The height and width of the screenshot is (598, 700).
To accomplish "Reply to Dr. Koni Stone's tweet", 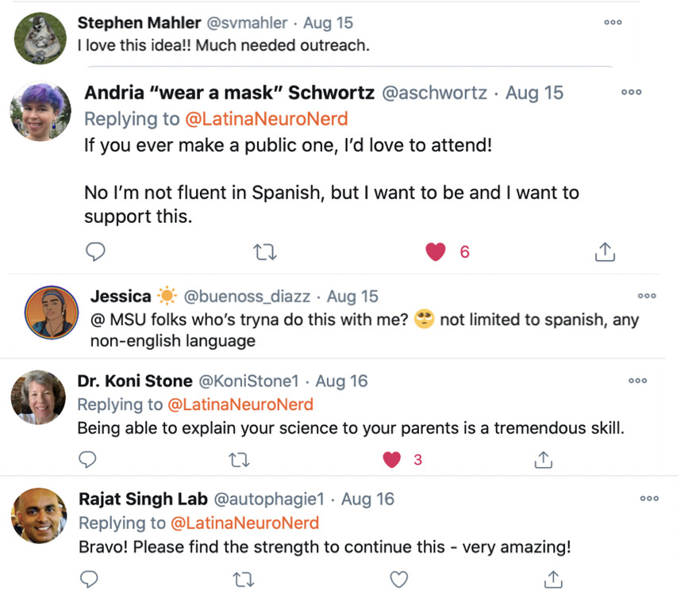I will coord(88,459).
